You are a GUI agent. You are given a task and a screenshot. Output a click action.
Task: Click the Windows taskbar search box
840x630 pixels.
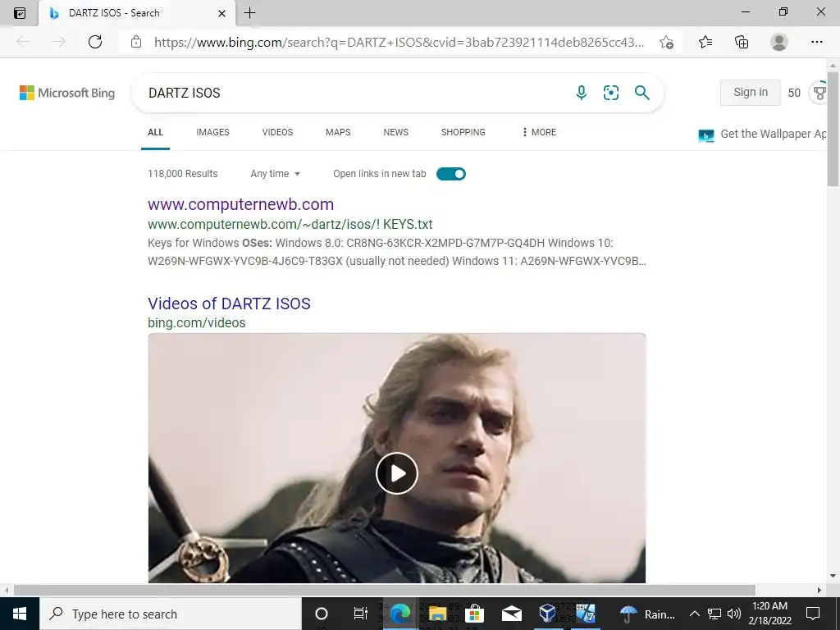click(171, 614)
